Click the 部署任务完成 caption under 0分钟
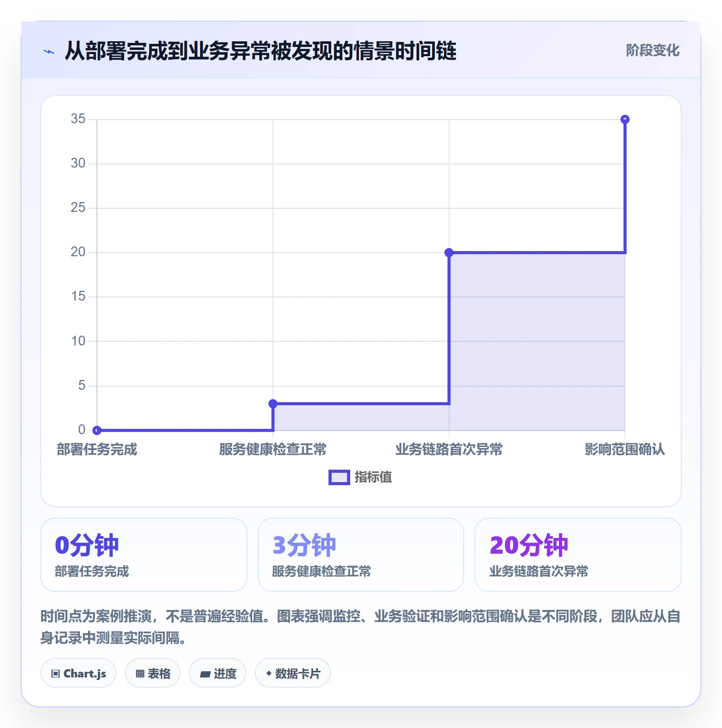 point(92,571)
